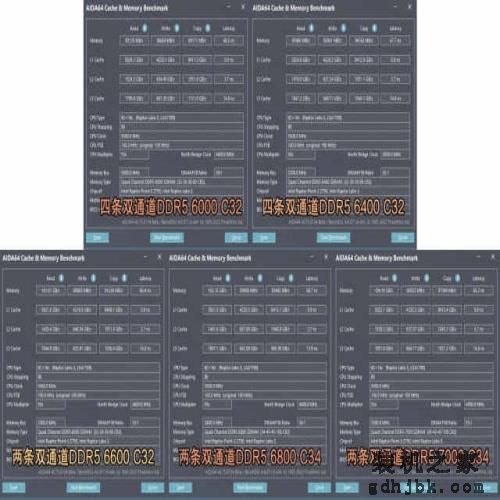Click Read info icon in DDR5 6600 window
The image size is (500, 500).
coord(61,278)
